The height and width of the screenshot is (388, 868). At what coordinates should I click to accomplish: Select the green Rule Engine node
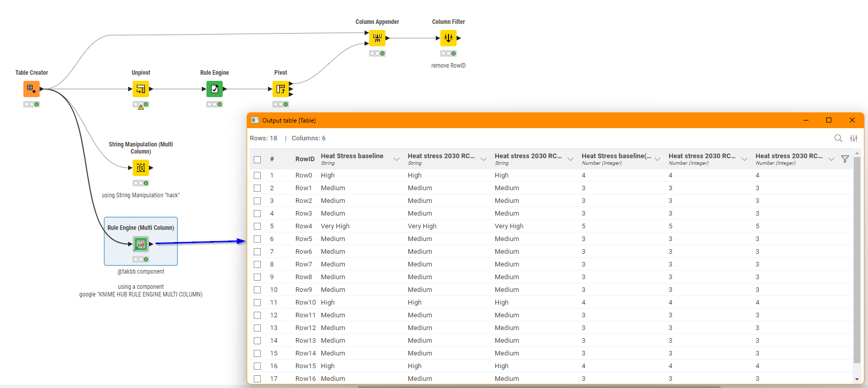point(214,89)
